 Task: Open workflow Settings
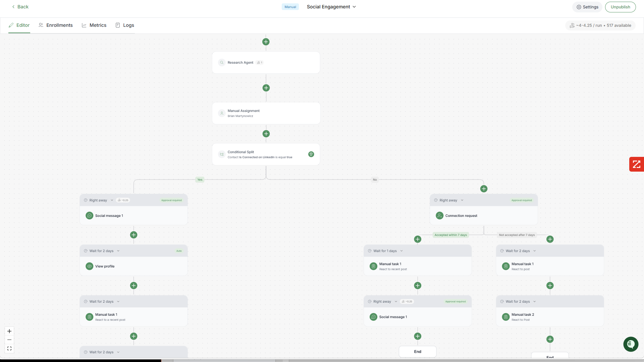pos(587,7)
